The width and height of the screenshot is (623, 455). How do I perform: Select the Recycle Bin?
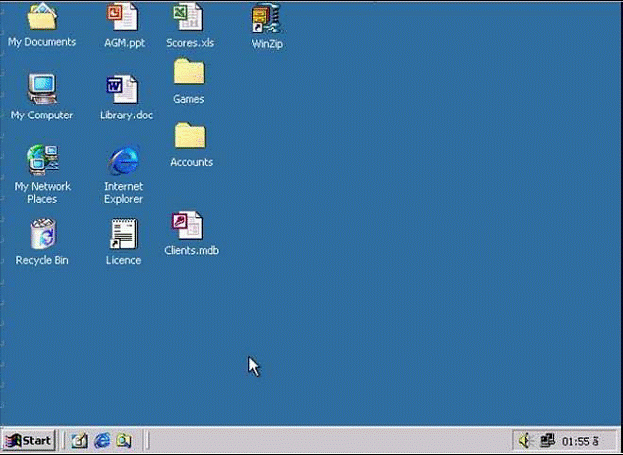tap(42, 235)
